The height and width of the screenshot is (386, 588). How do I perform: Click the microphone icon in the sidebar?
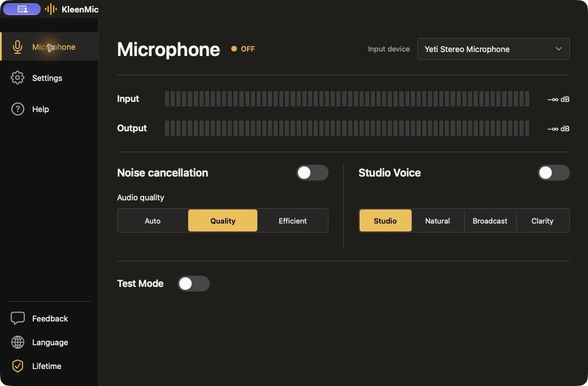pos(18,47)
